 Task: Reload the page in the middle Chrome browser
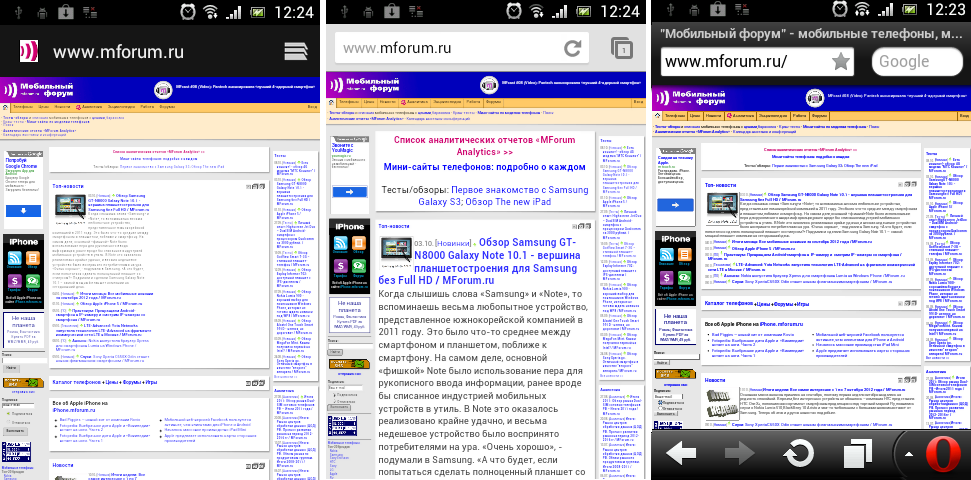573,49
